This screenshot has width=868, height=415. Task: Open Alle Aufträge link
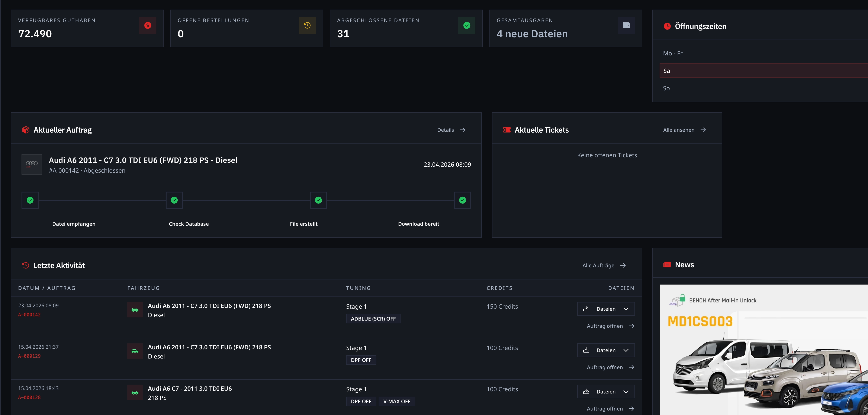click(x=604, y=265)
